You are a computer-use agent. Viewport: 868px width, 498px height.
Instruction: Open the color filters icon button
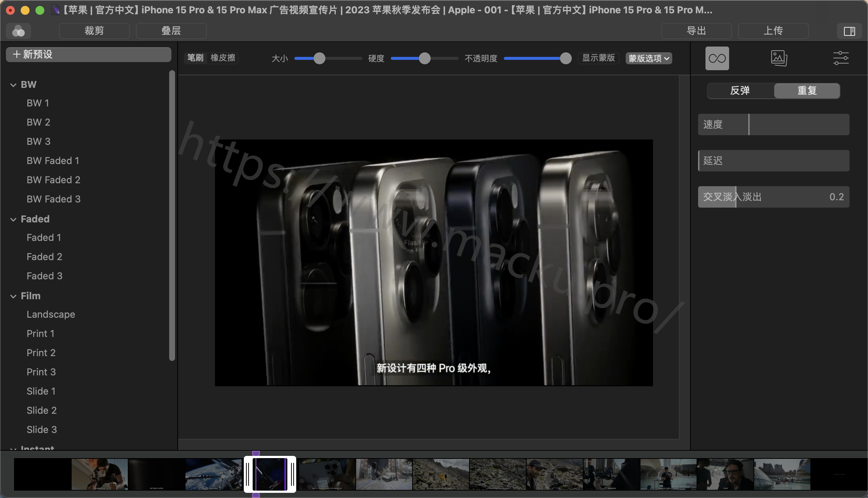click(18, 31)
